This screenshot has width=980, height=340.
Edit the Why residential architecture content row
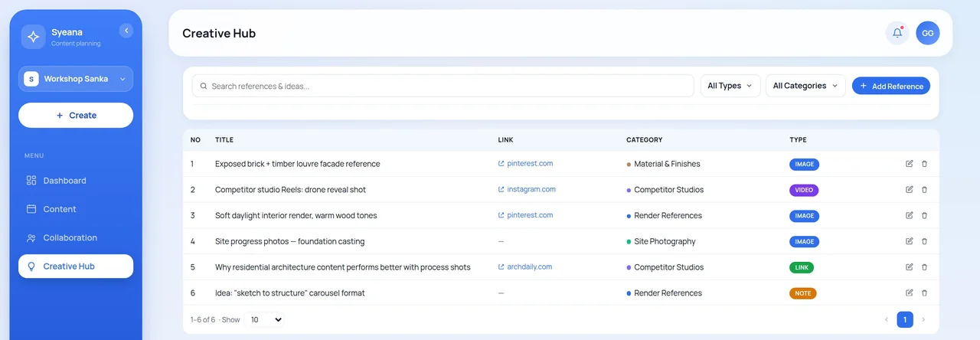tap(910, 267)
